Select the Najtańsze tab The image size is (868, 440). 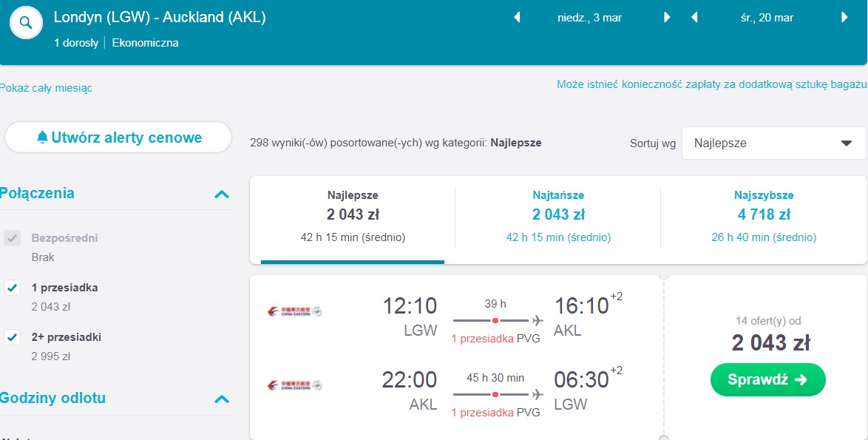558,217
